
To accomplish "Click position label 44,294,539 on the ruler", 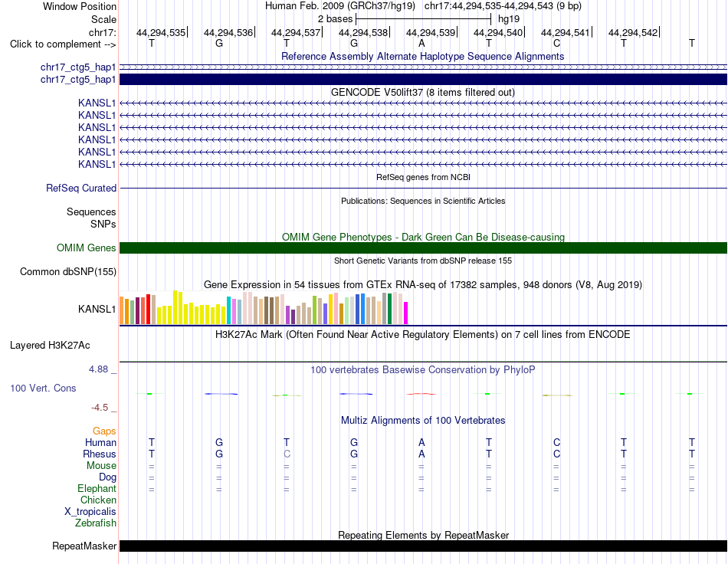I will [x=431, y=32].
